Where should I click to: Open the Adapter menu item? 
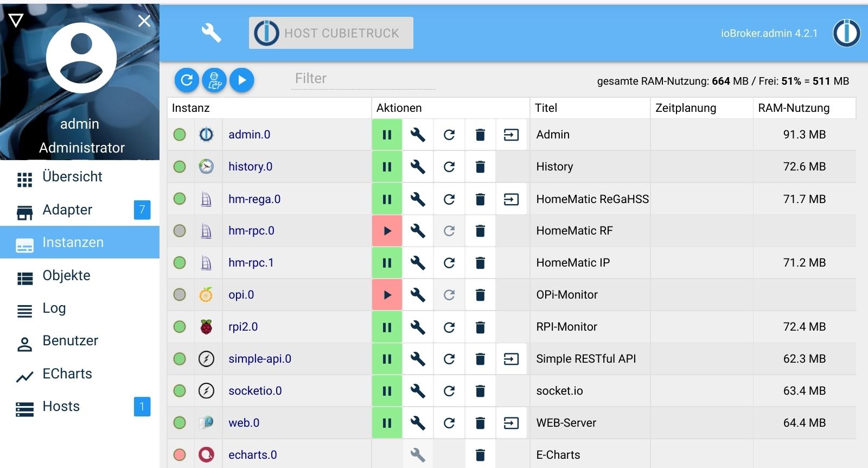point(67,210)
